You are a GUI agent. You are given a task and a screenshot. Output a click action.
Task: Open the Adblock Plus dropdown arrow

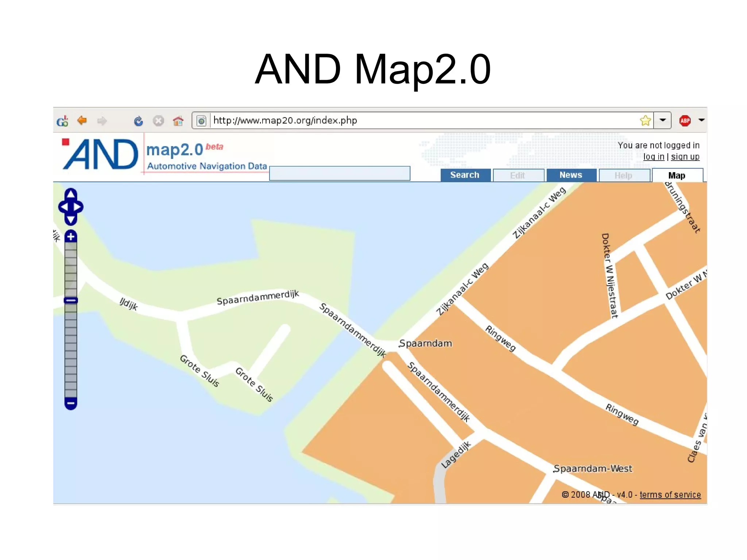coord(701,120)
